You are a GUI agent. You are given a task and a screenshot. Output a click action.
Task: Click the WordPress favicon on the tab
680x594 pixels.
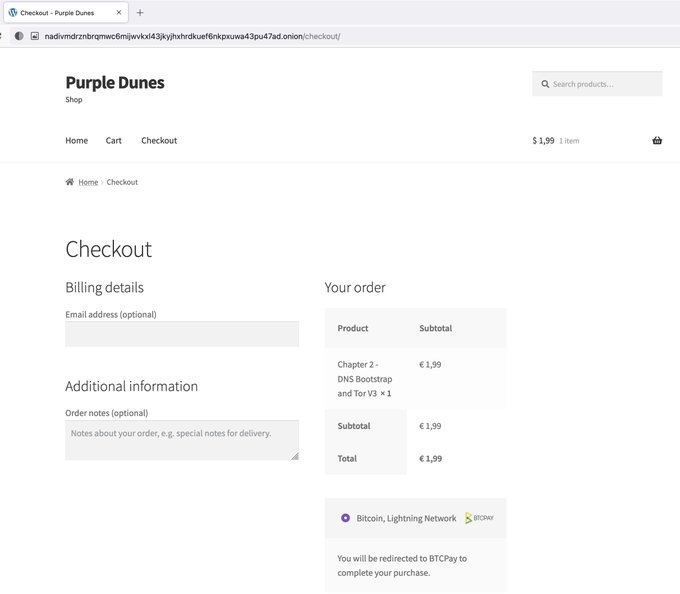(x=13, y=13)
